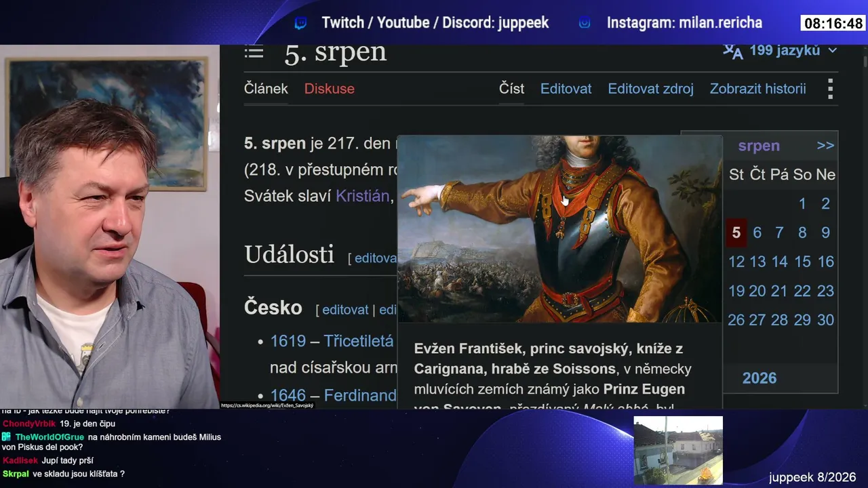Click the preview text "Evžen František, princ savojský"
Viewport: 868px width, 488px height.
pyautogui.click(x=524, y=348)
